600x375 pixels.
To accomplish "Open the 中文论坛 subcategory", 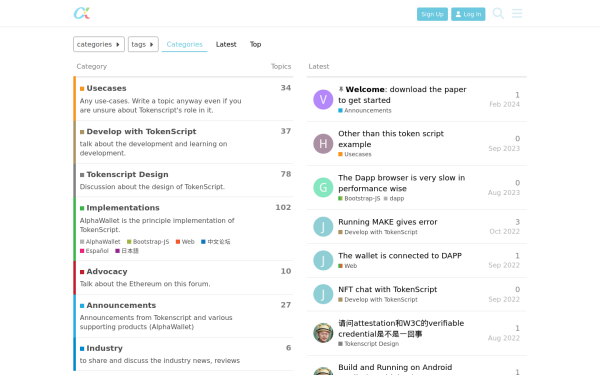I will pyautogui.click(x=216, y=242).
